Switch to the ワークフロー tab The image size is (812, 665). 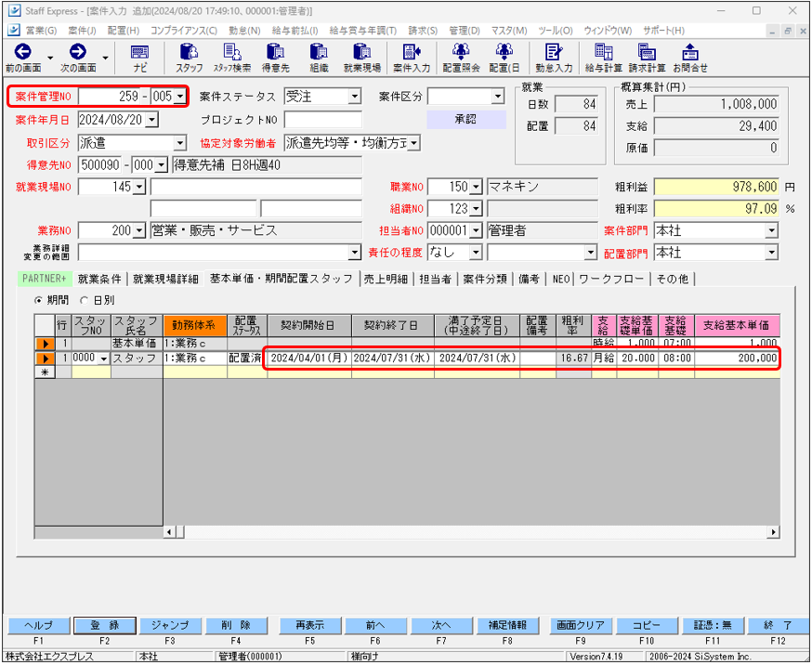coord(611,280)
